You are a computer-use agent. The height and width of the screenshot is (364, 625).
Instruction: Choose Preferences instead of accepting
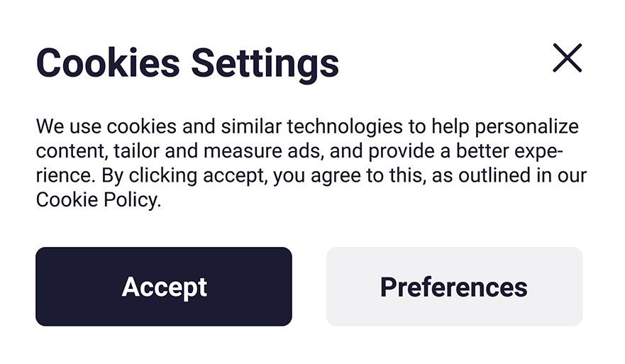[x=454, y=287]
